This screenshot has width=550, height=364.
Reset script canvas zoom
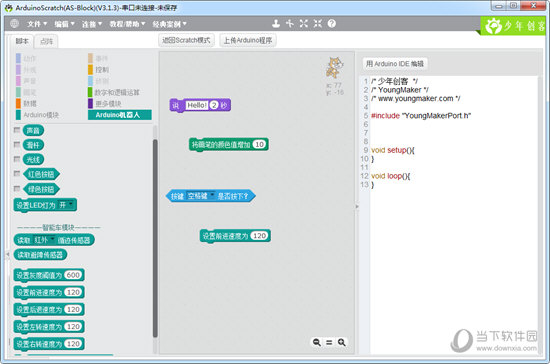click(329, 342)
